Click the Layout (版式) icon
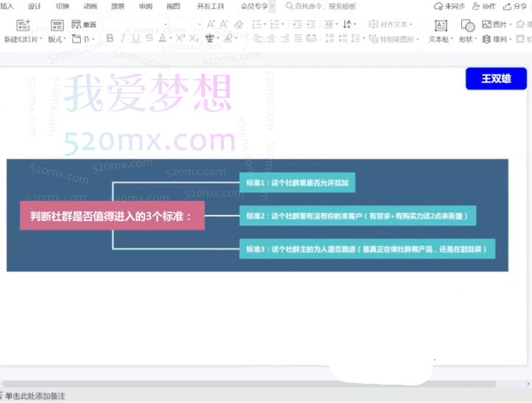Image resolution: width=532 pixels, height=403 pixels. point(57,25)
